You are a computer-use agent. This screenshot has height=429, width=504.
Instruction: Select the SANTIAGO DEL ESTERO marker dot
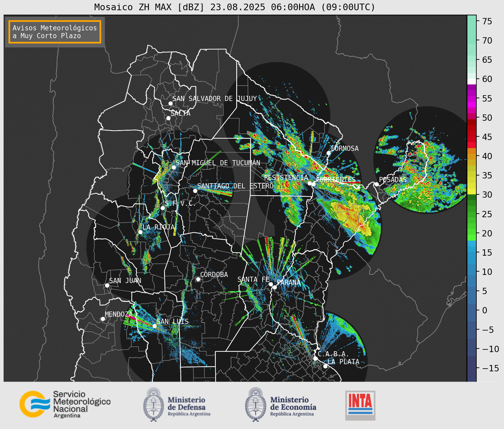click(195, 191)
